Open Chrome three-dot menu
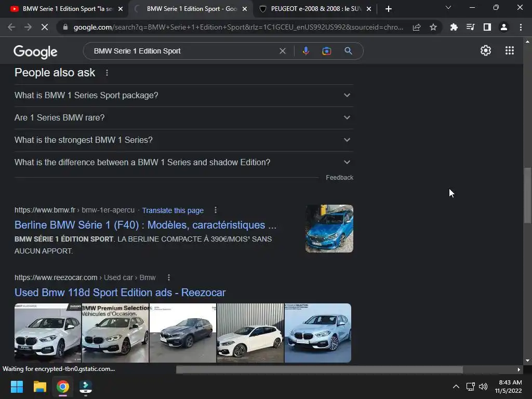532x399 pixels. [521, 27]
